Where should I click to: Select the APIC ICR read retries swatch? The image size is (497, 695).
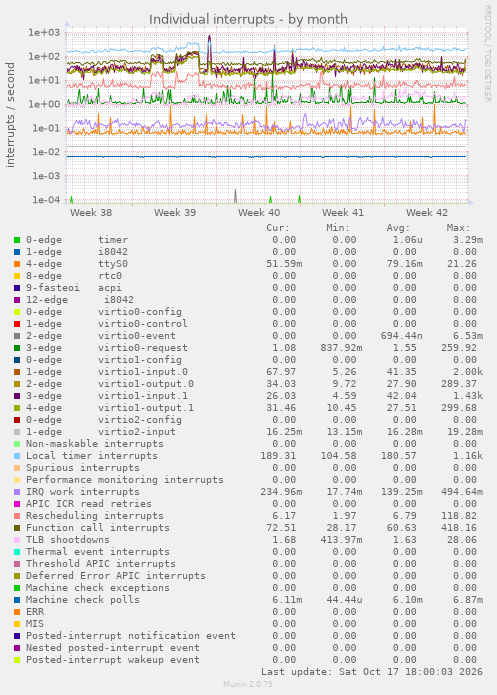pyautogui.click(x=17, y=504)
